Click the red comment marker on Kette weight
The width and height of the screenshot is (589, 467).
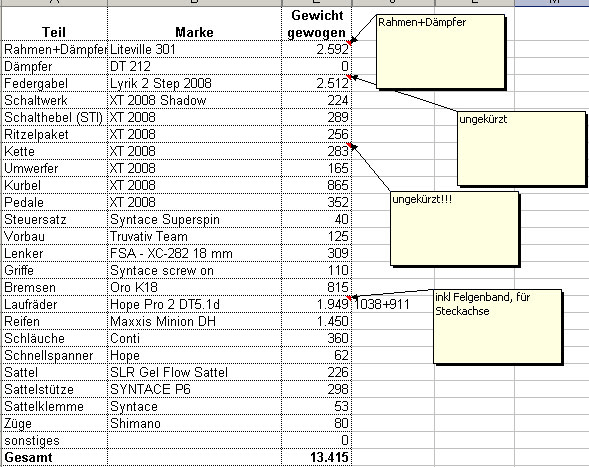pyautogui.click(x=349, y=145)
